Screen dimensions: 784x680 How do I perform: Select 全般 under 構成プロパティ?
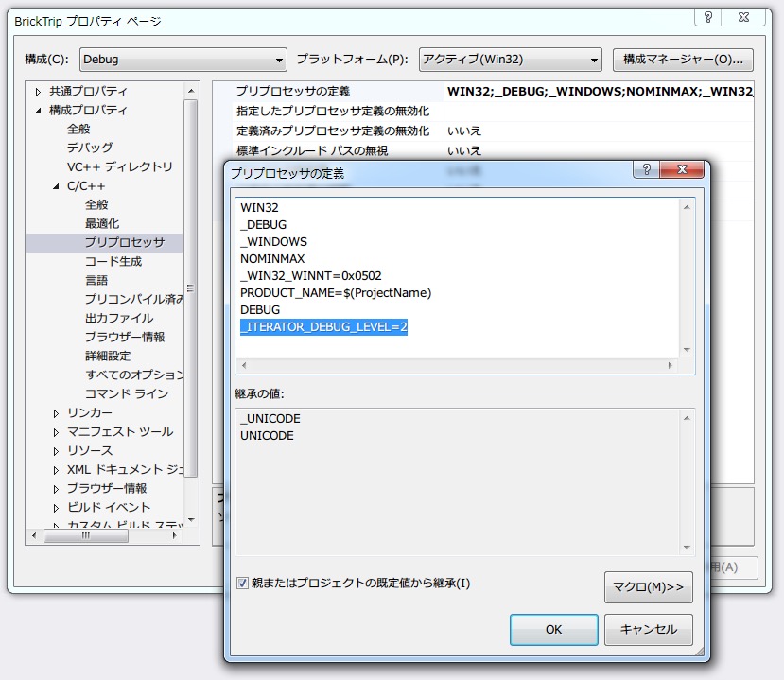point(78,129)
